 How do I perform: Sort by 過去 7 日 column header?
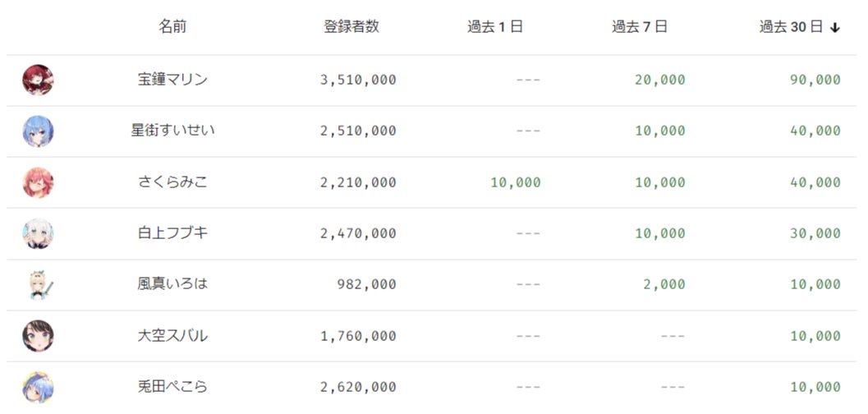coord(640,27)
